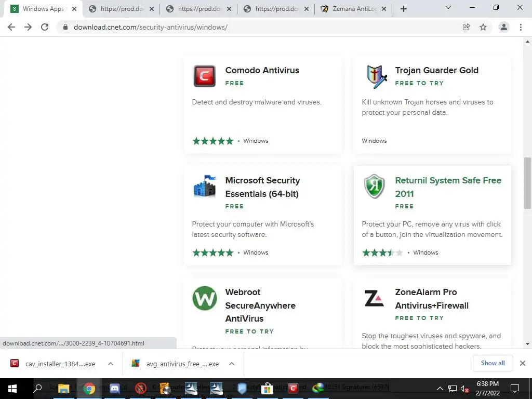Screen dimensions: 532x399
Task: Click the vertical scrollbar thumb
Action: [x=527, y=183]
